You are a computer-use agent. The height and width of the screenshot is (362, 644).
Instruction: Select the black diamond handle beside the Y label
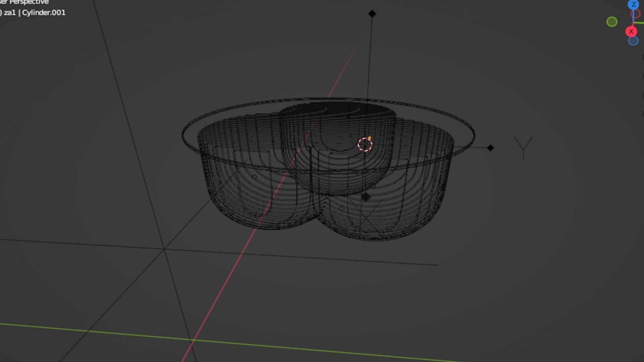point(490,148)
